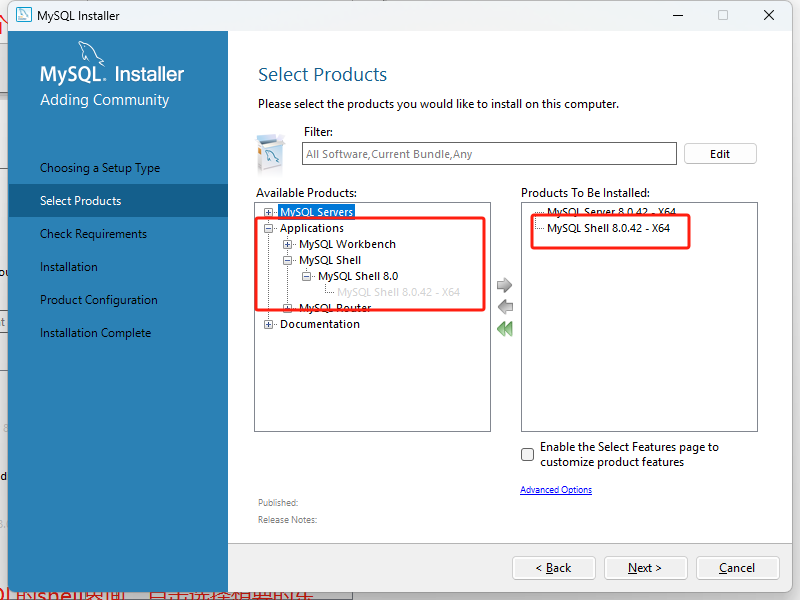Select the MySQL Router tree item
This screenshot has height=600, width=800.
point(335,308)
